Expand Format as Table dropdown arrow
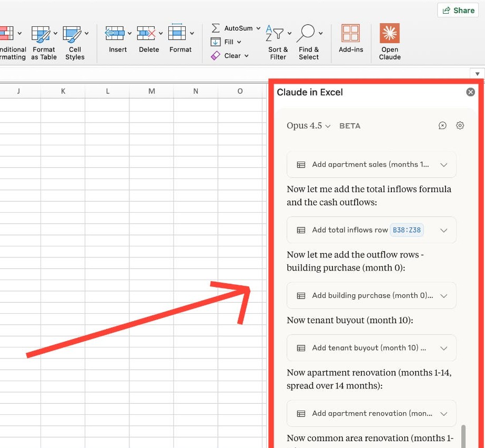The width and height of the screenshot is (485, 448). [x=55, y=33]
